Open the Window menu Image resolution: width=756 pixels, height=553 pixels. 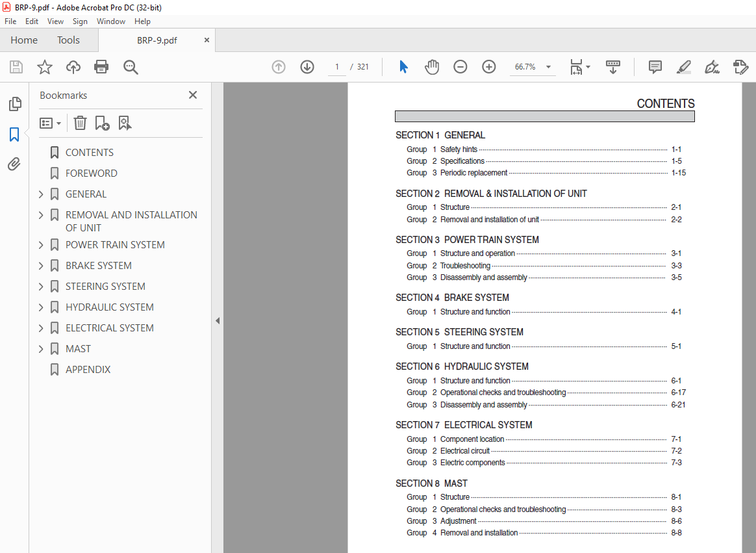point(111,21)
